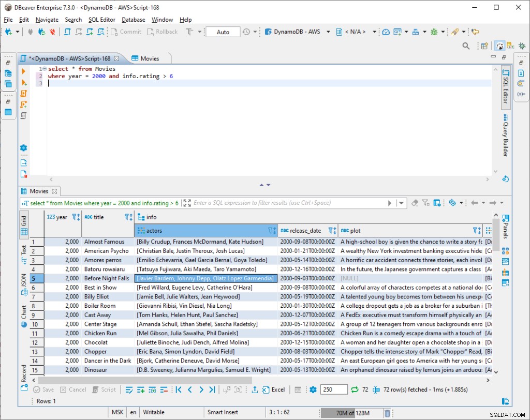Switch result view to JSON mode

click(24, 285)
